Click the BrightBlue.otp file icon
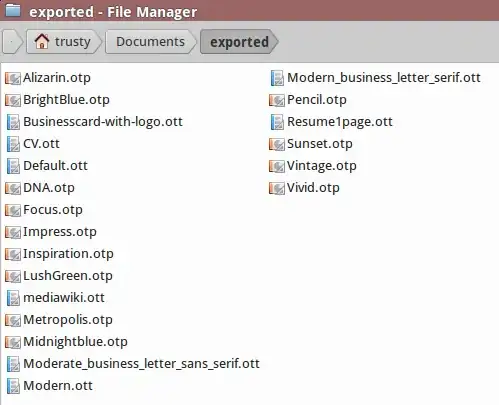 [x=13, y=100]
